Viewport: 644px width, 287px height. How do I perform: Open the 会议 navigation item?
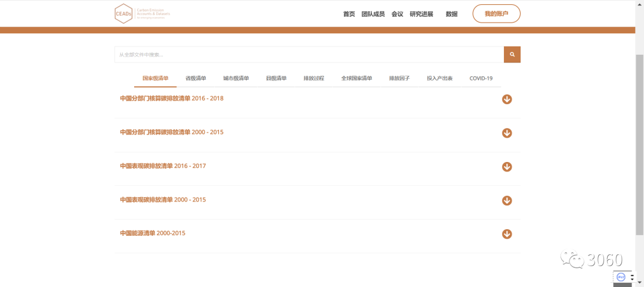(x=397, y=14)
